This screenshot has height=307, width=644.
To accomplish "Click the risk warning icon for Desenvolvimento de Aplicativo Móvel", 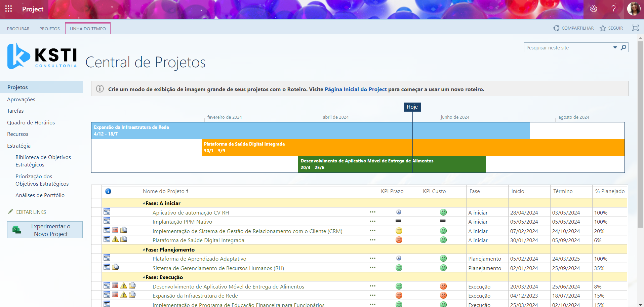I will coord(124,285).
